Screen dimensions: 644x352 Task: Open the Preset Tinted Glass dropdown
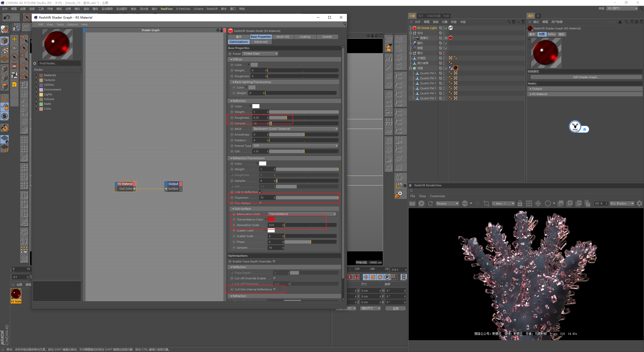click(x=260, y=54)
